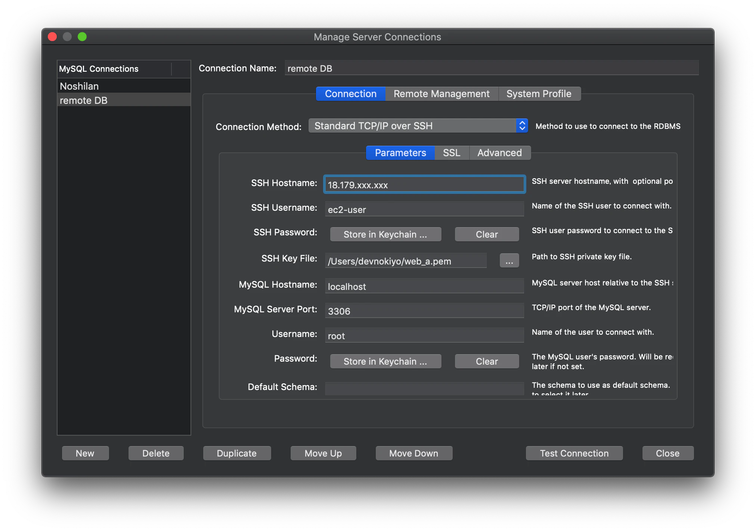Click the 'Name of the user to connect with.' text
Viewport: 756px width, 532px height.
593,332
